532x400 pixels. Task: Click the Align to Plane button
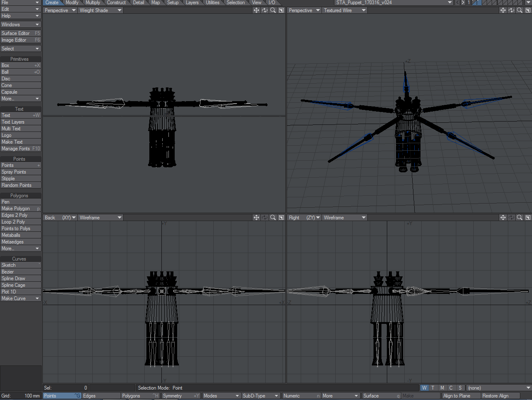pyautogui.click(x=461, y=395)
